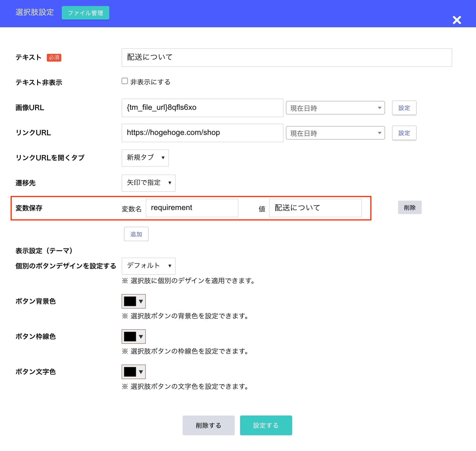This screenshot has height=451, width=476.
Task: Click the リンクURL input field
Action: [202, 133]
